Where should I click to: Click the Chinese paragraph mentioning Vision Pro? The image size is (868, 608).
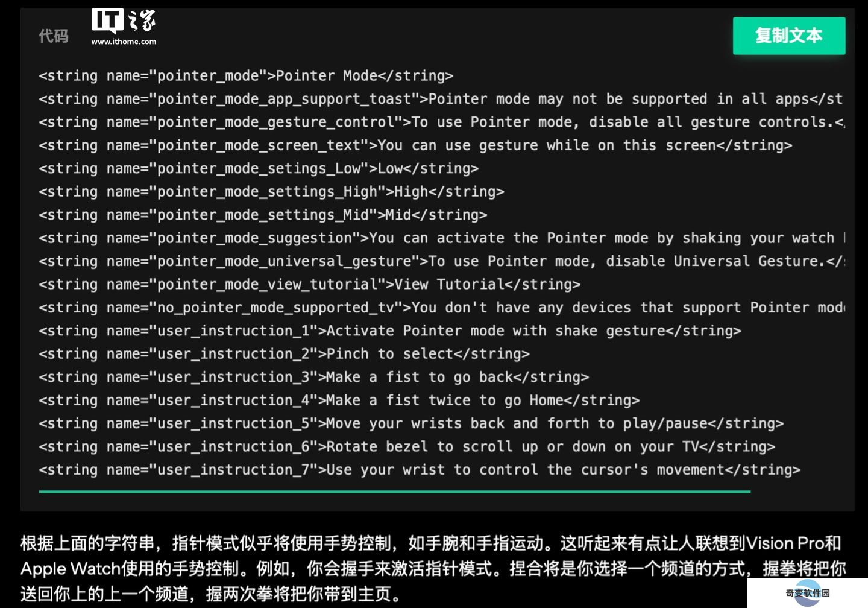pyautogui.click(x=433, y=568)
